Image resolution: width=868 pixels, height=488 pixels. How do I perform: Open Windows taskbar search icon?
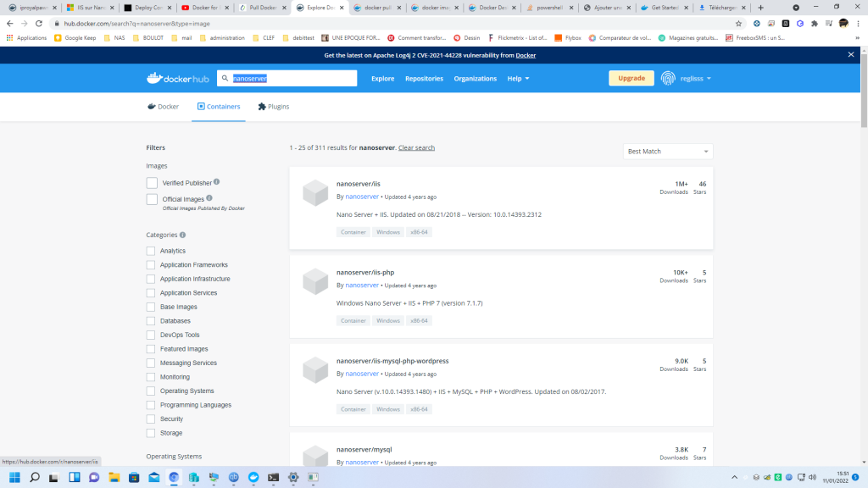click(x=35, y=478)
